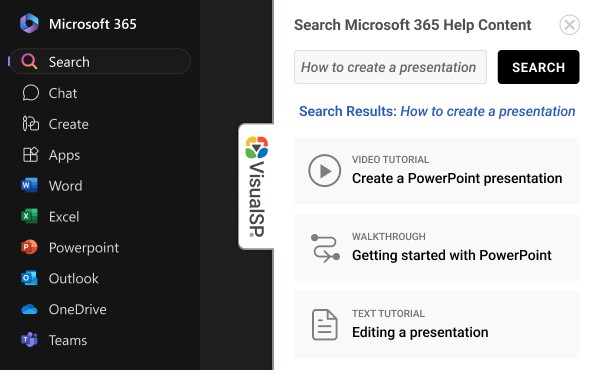Select Search label in the sidebar
600x370 pixels.
[x=69, y=62]
